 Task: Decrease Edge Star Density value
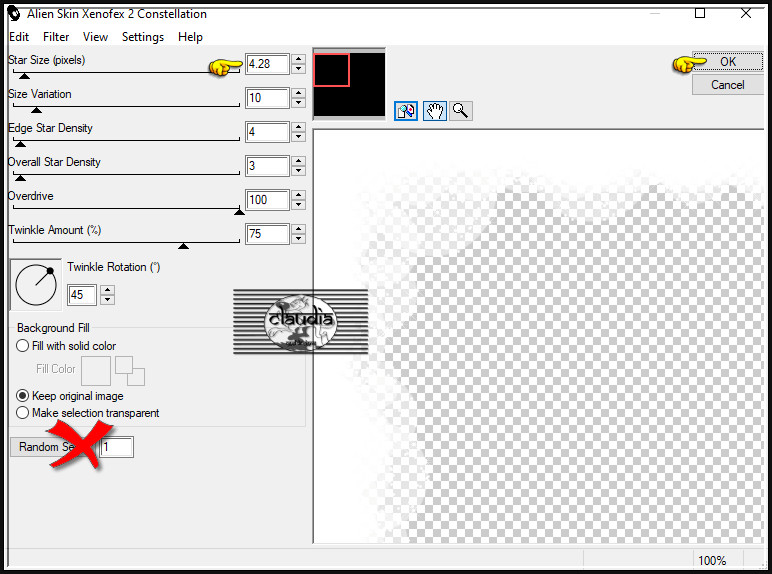(298, 137)
